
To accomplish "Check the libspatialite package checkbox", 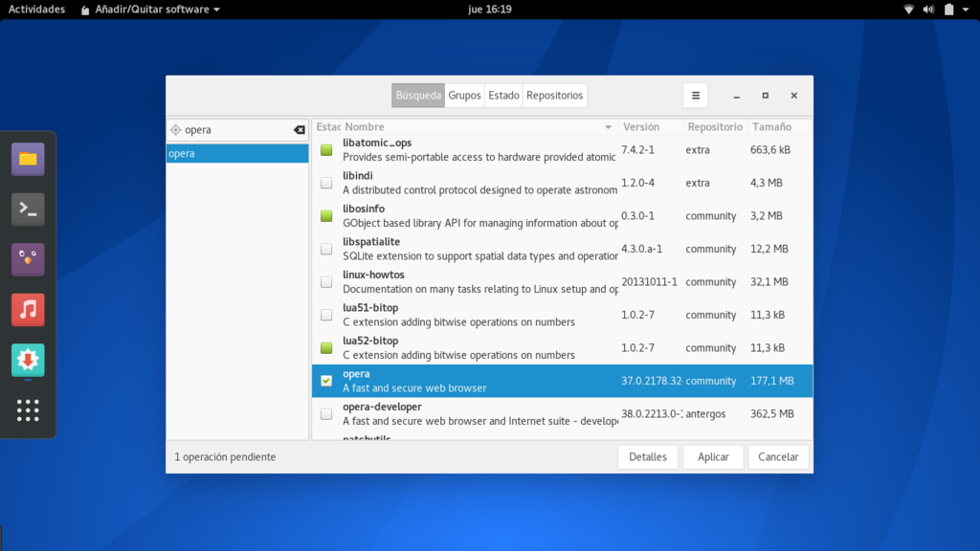I will [326, 249].
